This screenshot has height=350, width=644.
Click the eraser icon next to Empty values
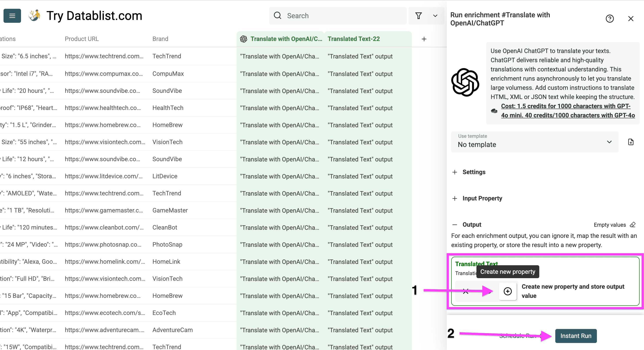tap(633, 224)
